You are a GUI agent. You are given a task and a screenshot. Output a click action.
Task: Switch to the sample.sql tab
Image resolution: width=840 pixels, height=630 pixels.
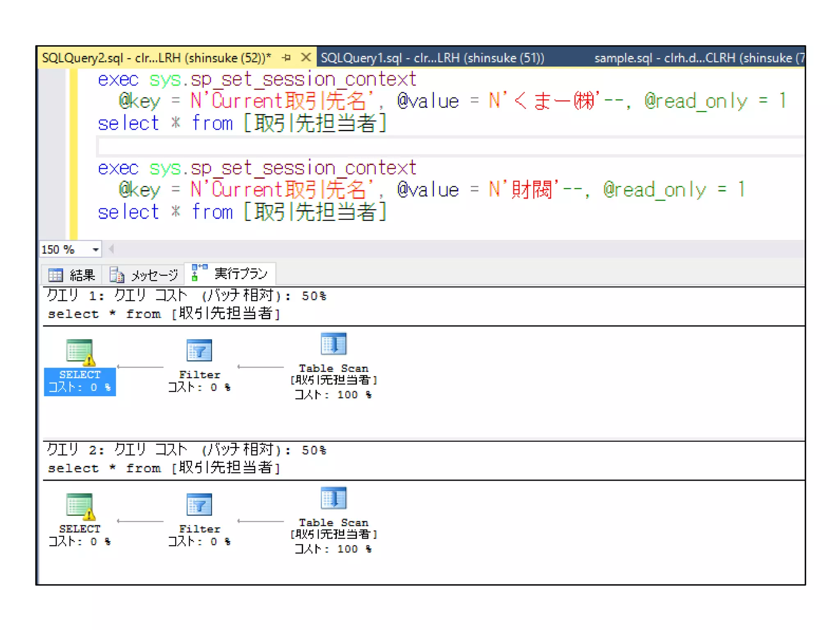tap(697, 58)
